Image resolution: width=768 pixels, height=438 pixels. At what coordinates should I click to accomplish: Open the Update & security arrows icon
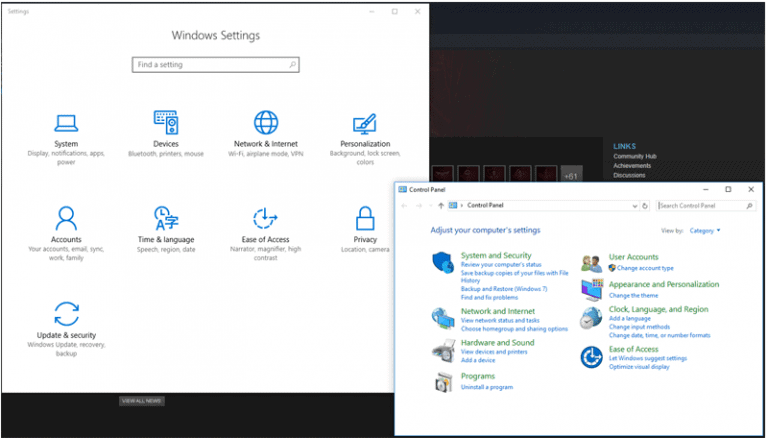[x=67, y=314]
